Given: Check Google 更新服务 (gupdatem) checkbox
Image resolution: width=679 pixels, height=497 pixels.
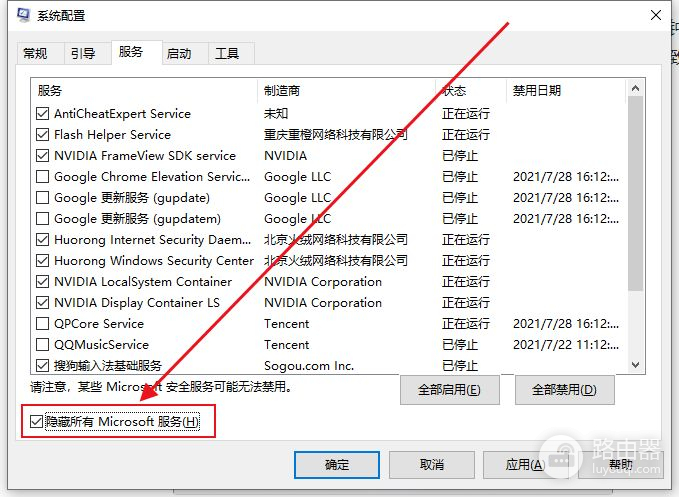Looking at the screenshot, I should pos(42,219).
